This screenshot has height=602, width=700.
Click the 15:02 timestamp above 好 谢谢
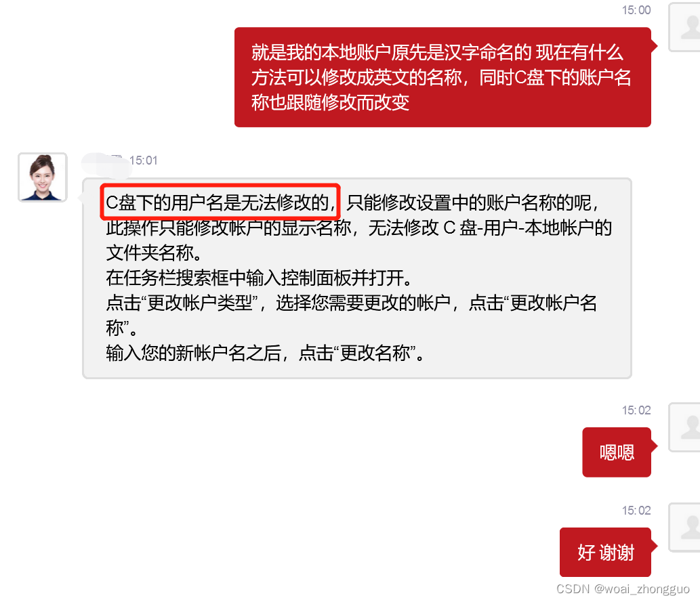(636, 510)
